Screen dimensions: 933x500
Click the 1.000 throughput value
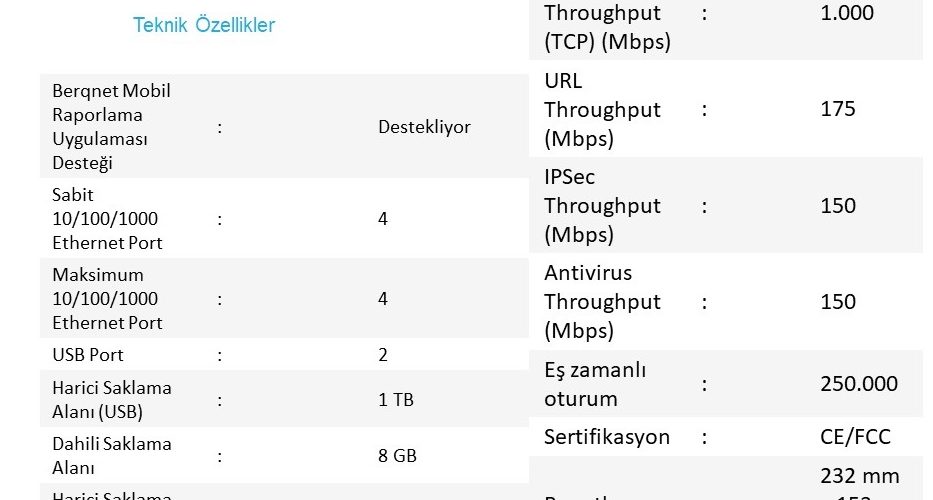pos(847,12)
